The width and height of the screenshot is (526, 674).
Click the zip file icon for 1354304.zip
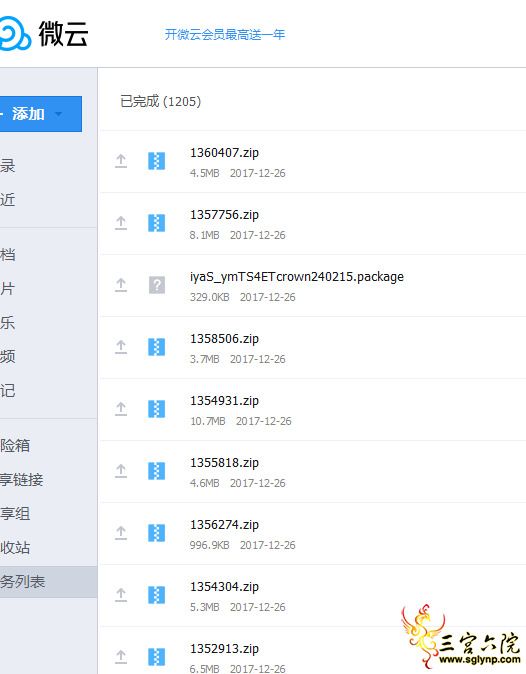coord(156,595)
